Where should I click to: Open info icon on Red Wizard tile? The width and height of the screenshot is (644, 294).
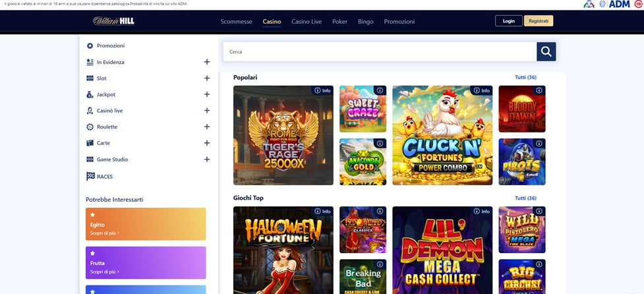coord(380,211)
